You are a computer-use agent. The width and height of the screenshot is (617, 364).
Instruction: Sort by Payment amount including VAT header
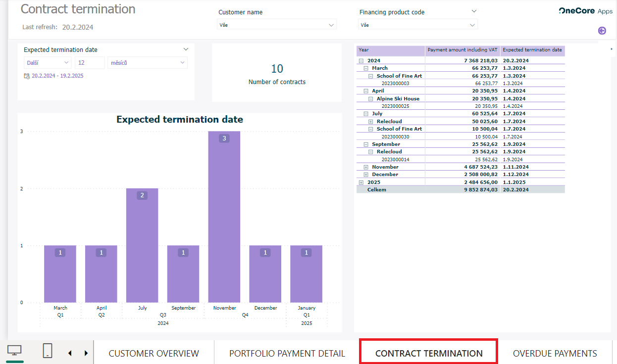462,50
